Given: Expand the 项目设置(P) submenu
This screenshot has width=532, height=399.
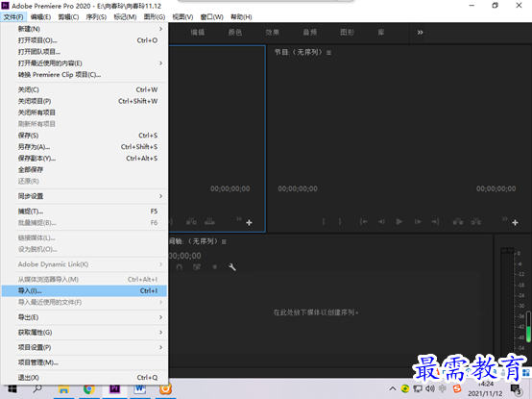Looking at the screenshot, I should tap(85, 347).
